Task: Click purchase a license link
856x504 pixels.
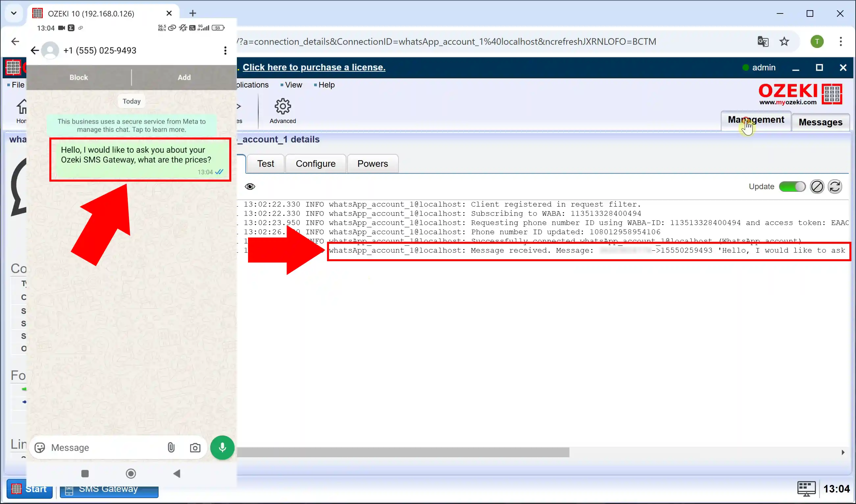Action: click(314, 66)
